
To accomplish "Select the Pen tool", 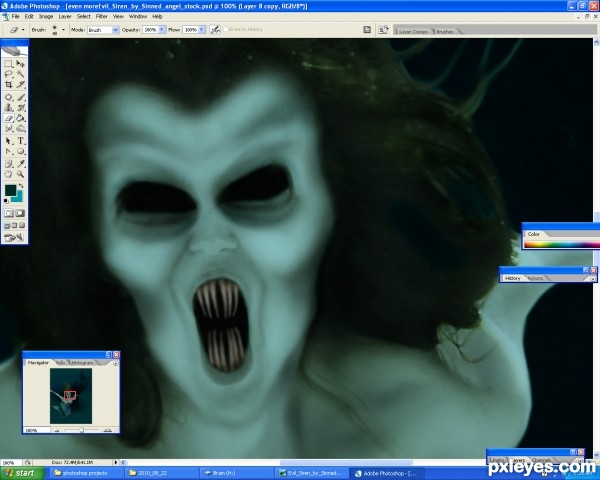I will 8,151.
